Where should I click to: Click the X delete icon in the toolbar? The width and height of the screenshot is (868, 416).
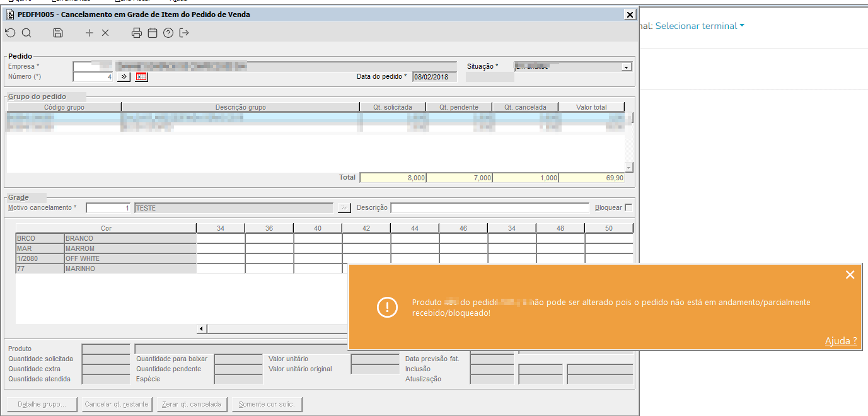[x=105, y=33]
